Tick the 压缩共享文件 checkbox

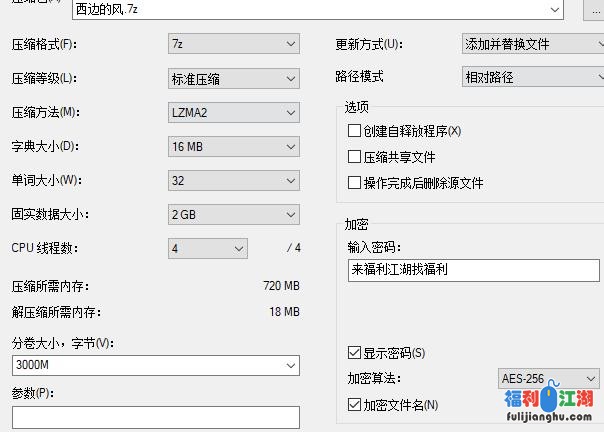[x=354, y=157]
